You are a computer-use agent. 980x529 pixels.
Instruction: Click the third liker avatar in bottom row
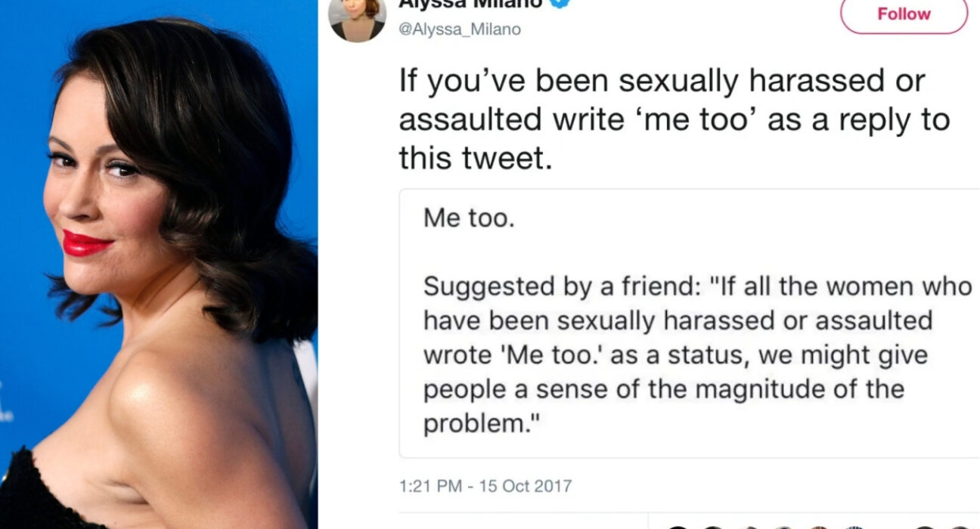[x=751, y=527]
